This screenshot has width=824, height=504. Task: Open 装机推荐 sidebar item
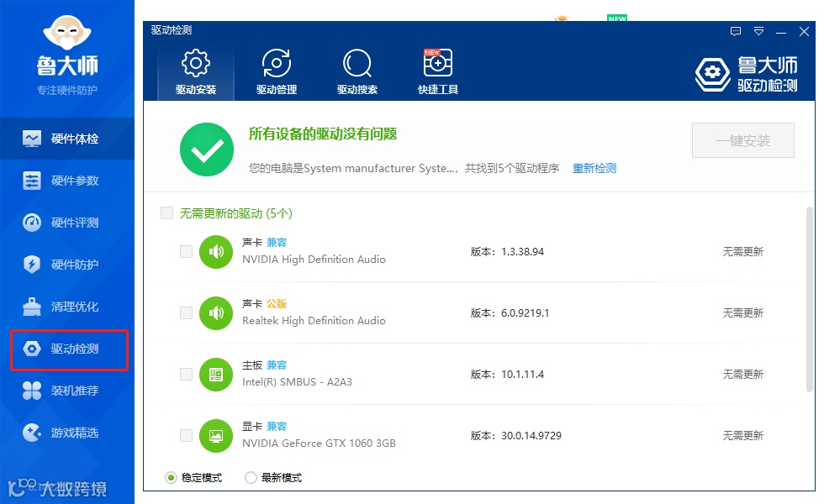coord(66,391)
